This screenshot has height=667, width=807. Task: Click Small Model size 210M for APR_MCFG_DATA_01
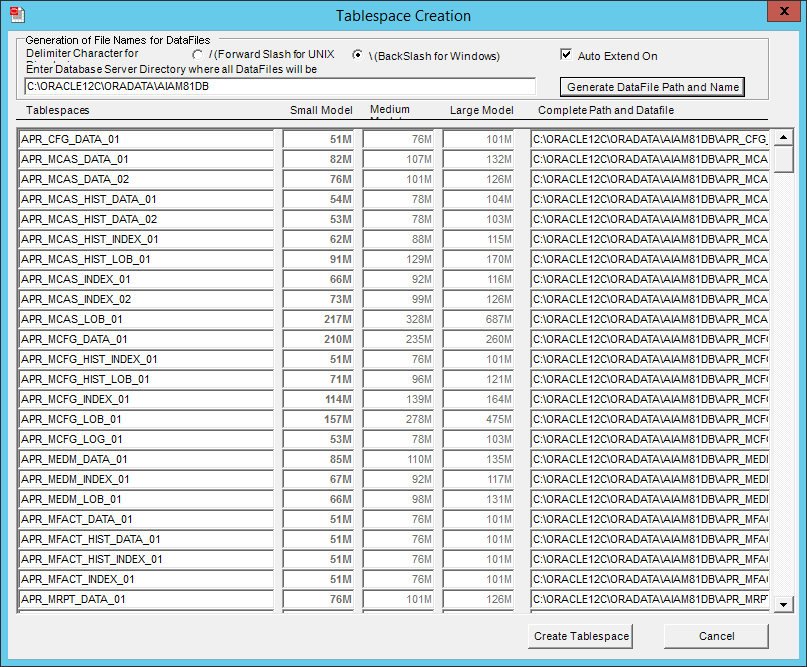(x=318, y=340)
